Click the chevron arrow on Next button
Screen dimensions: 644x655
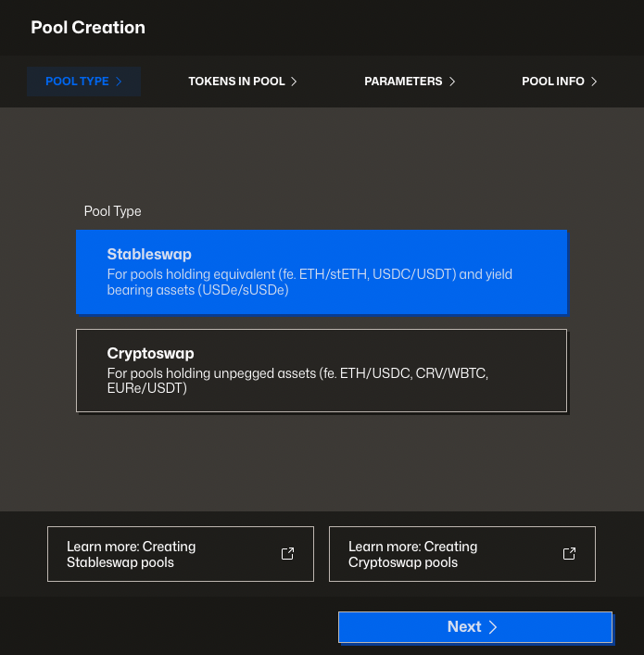pos(493,627)
